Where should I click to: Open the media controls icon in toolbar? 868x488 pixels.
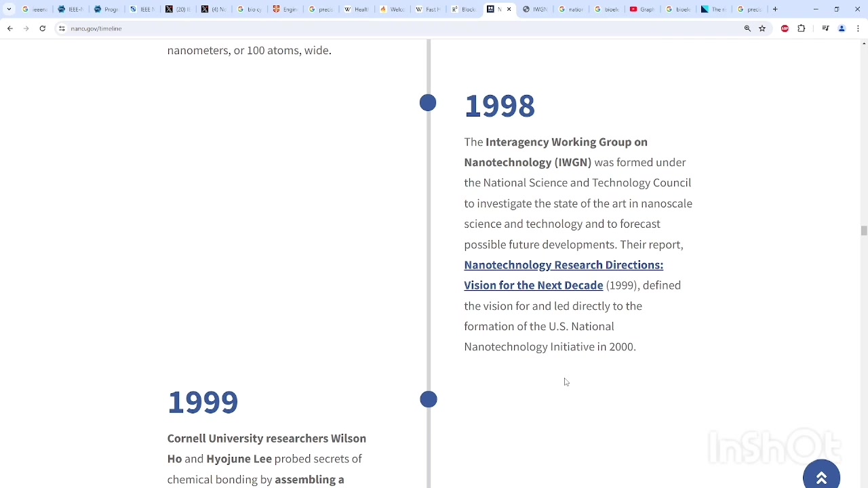825,28
